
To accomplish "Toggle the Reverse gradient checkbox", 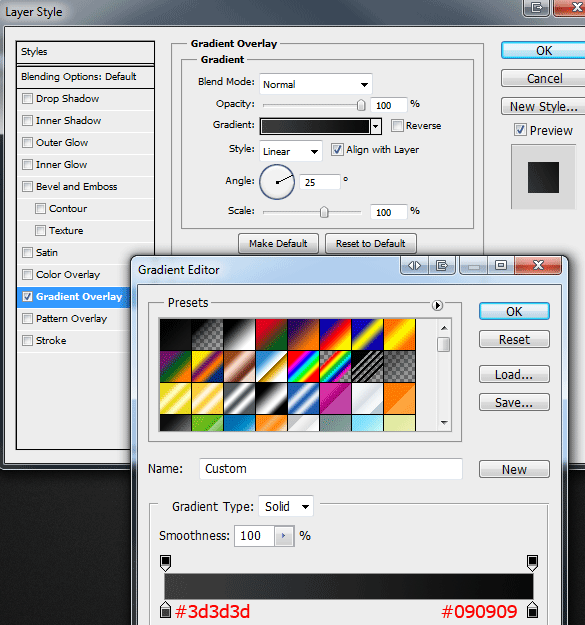I will point(397,126).
